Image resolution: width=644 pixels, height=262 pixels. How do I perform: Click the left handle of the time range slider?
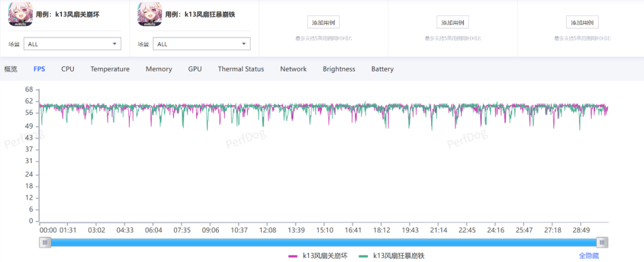point(45,242)
